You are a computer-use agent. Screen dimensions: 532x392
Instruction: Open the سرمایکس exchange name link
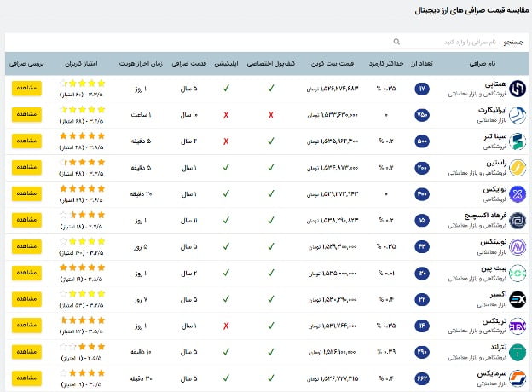click(x=492, y=374)
